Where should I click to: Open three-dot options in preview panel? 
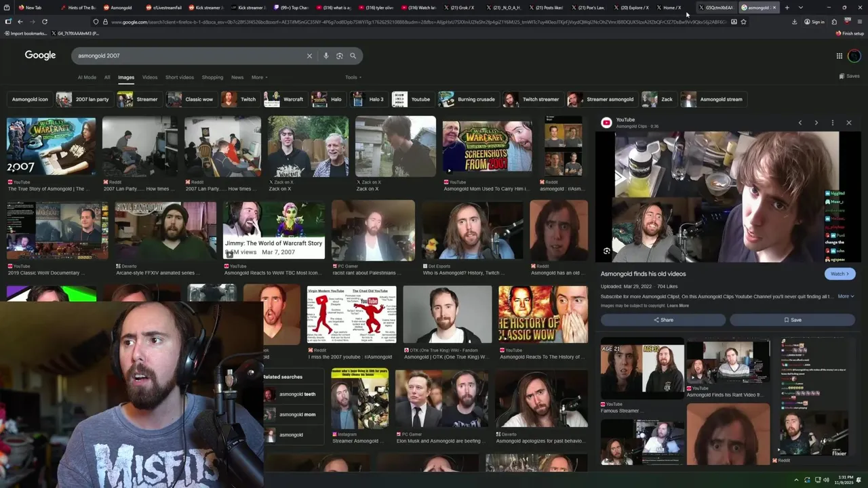832,123
